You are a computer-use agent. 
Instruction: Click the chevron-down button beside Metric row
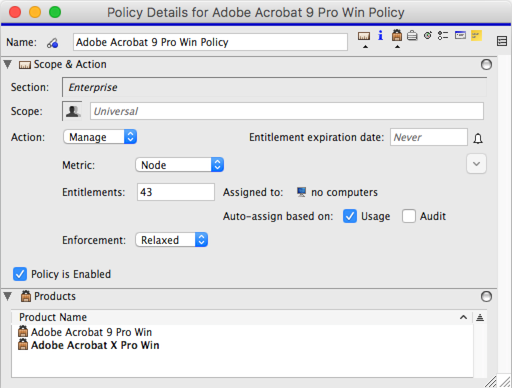(x=476, y=164)
